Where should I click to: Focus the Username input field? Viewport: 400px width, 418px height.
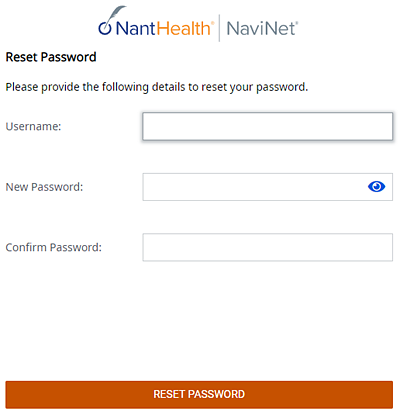[268, 126]
